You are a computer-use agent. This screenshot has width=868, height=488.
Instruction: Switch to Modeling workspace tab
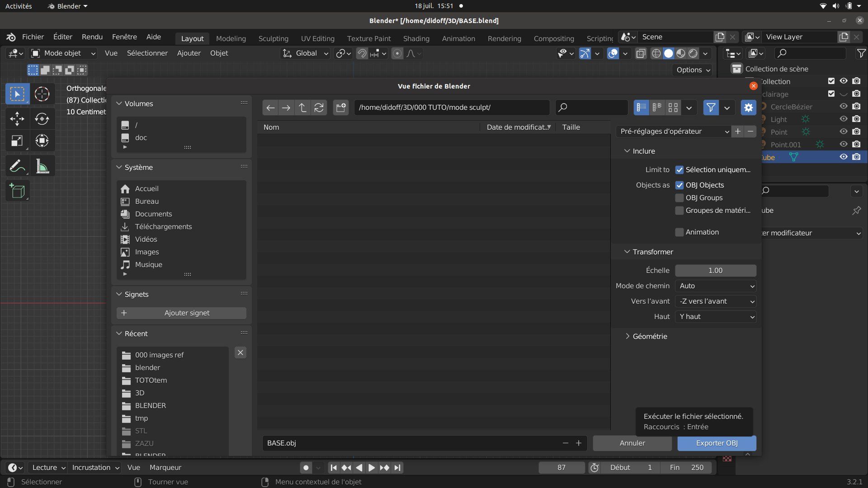tap(231, 38)
